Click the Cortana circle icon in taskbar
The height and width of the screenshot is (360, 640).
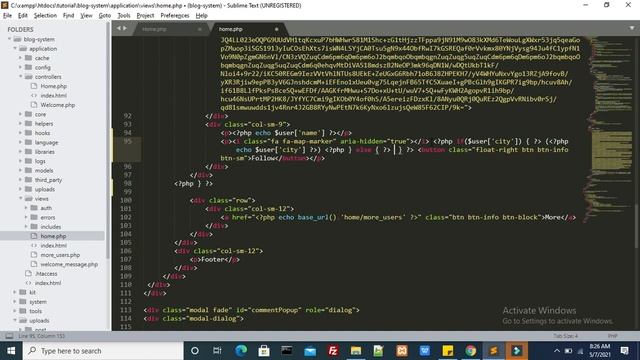point(195,351)
